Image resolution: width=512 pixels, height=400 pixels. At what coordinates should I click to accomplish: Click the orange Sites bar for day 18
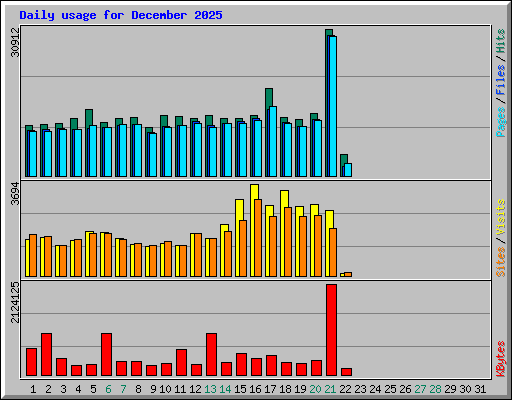pos(288,242)
